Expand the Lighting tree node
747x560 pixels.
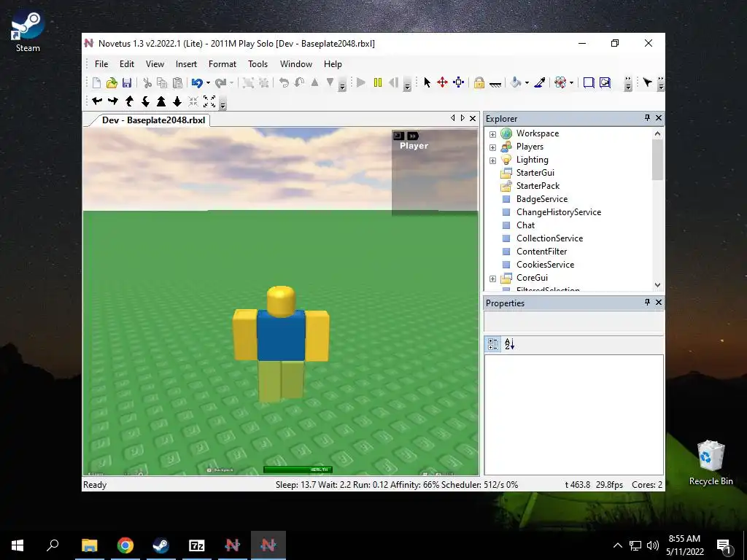[492, 160]
